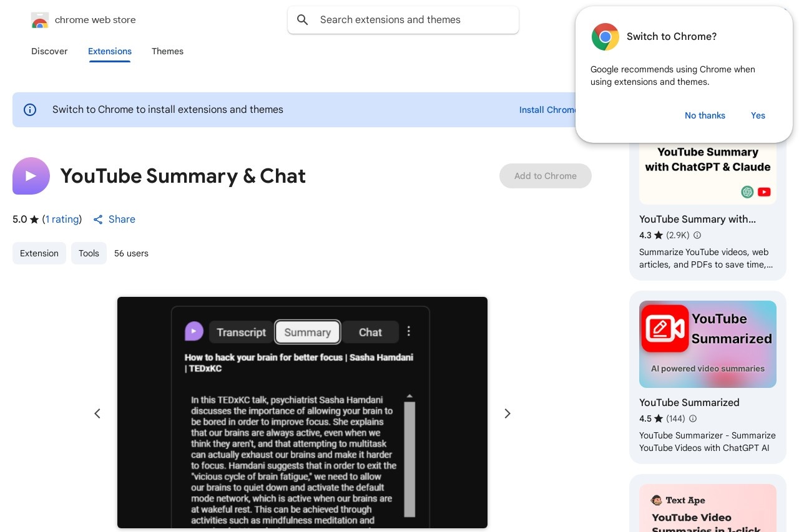Click the disabled Add to Chrome button
This screenshot has height=532, width=799.
[546, 176]
